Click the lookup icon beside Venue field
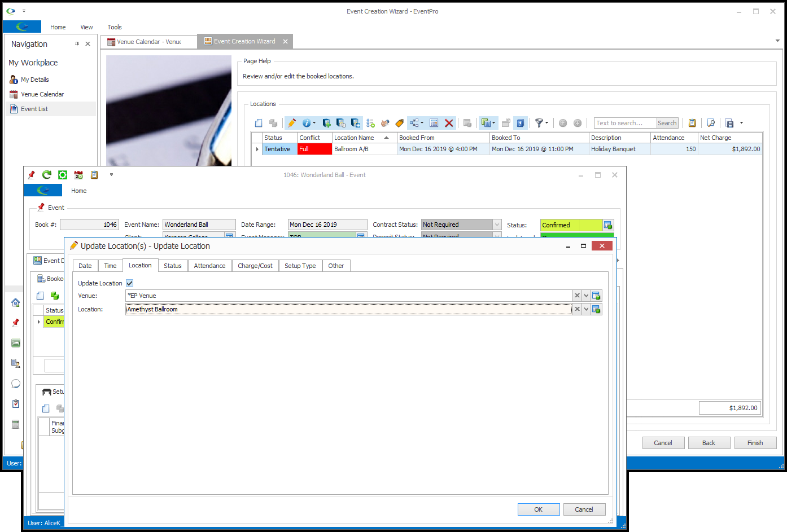The height and width of the screenshot is (532, 787). point(596,296)
